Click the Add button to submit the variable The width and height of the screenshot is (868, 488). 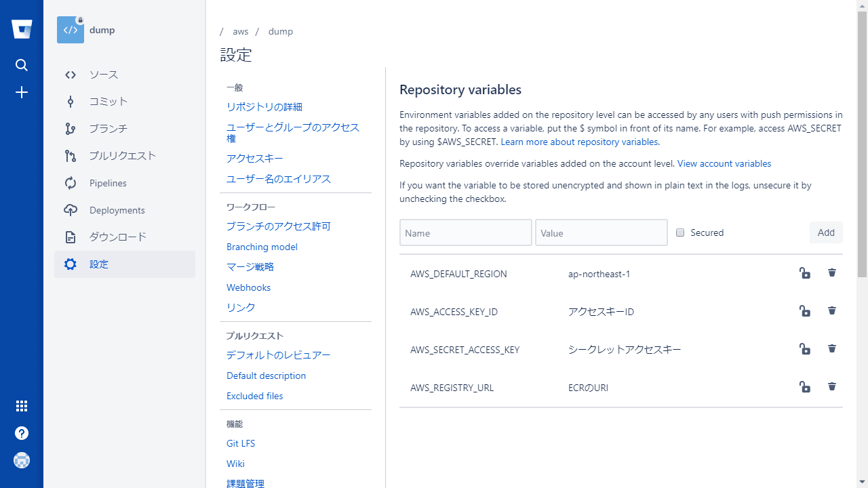point(826,232)
